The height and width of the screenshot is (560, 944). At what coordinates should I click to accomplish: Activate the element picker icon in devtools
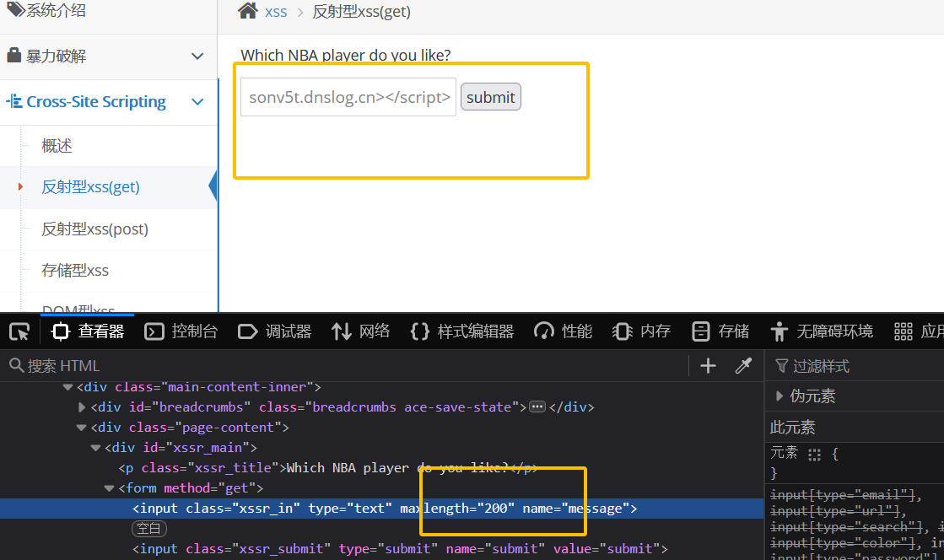[20, 331]
